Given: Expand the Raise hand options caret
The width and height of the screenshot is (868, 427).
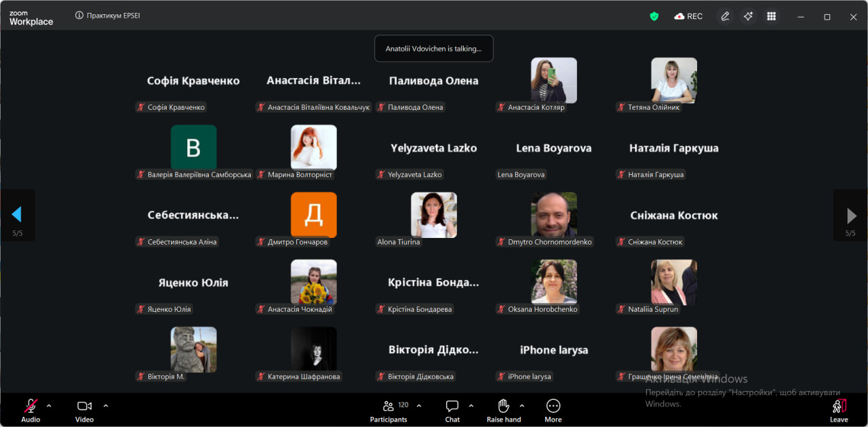Looking at the screenshot, I should [x=521, y=405].
